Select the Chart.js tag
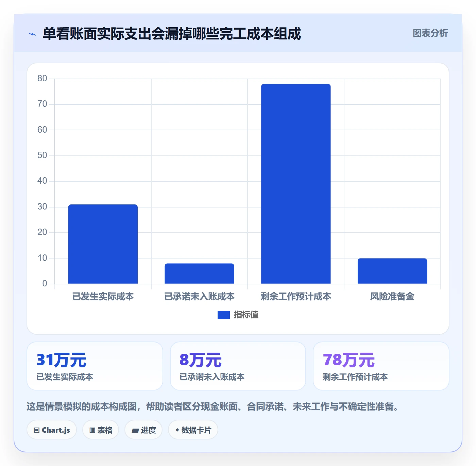 [x=52, y=430]
